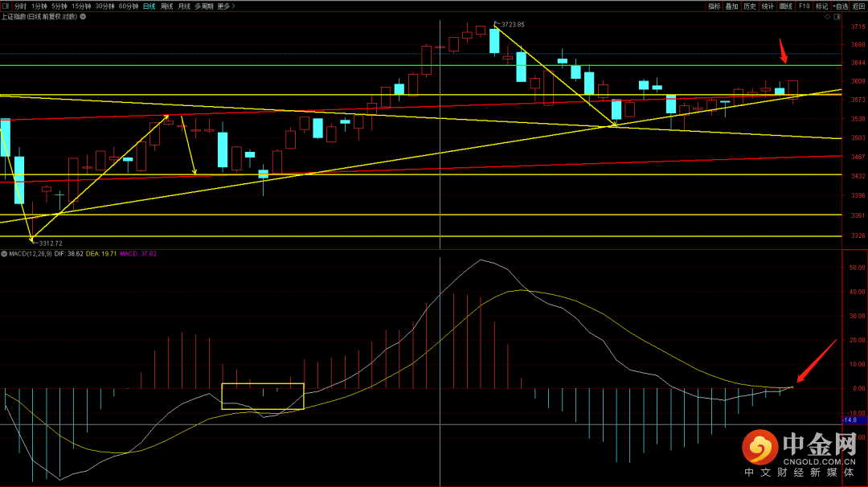Click the 返回 back button
This screenshot has height=487, width=868.
[858, 6]
